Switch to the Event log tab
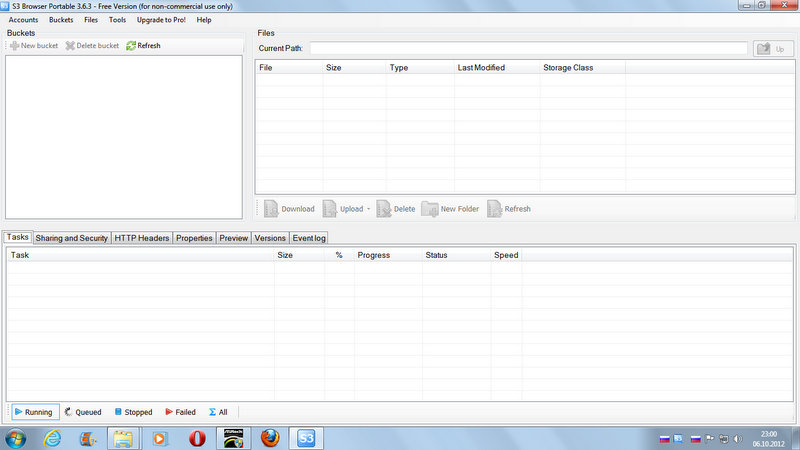 point(309,238)
